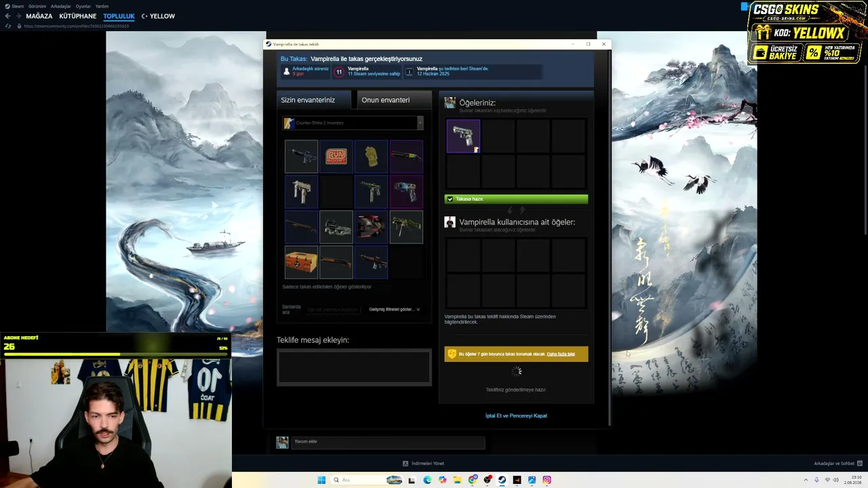
Task: Open Instagram from the taskbar
Action: (547, 480)
